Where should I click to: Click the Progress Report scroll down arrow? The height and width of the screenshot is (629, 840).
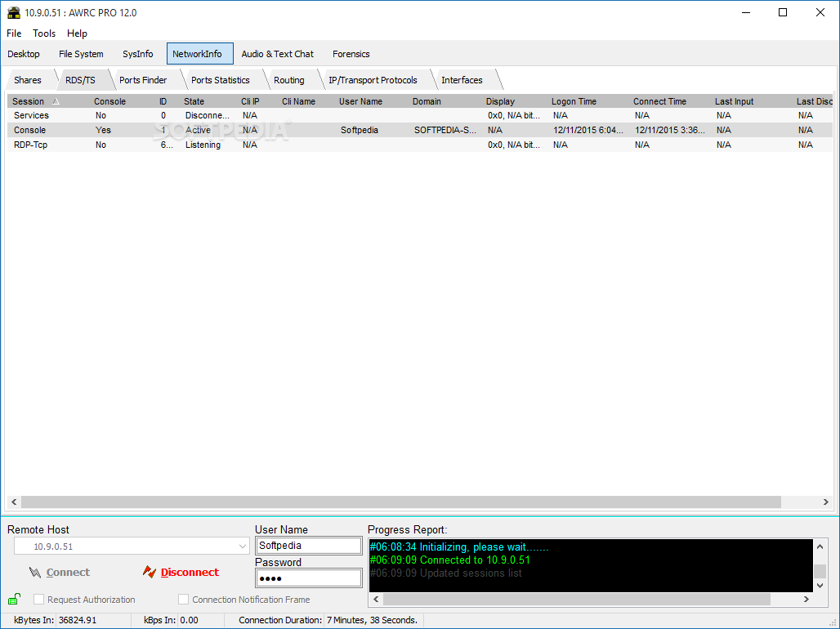pos(820,586)
